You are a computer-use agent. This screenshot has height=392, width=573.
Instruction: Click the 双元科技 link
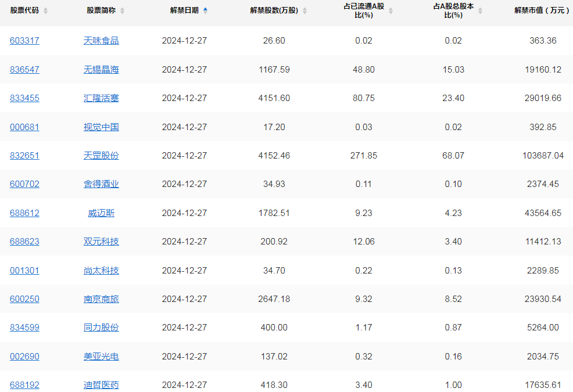(101, 242)
